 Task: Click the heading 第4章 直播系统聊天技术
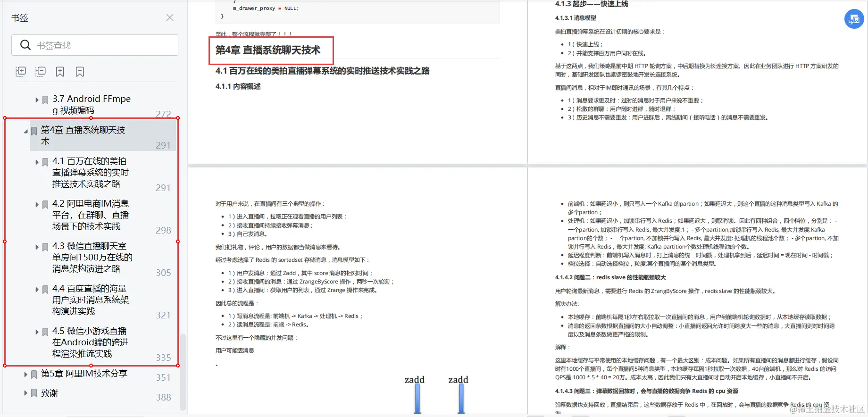pyautogui.click(x=268, y=50)
